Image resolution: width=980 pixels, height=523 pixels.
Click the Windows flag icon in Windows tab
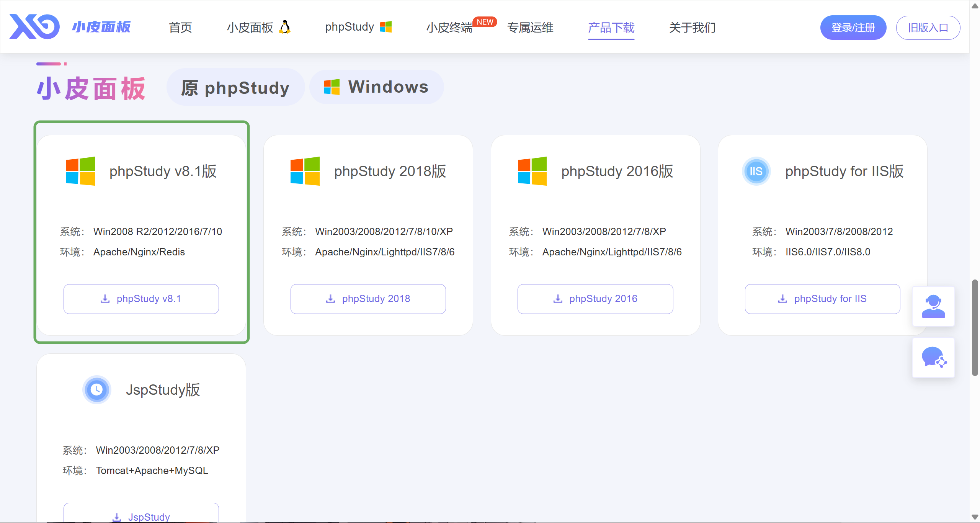click(332, 87)
